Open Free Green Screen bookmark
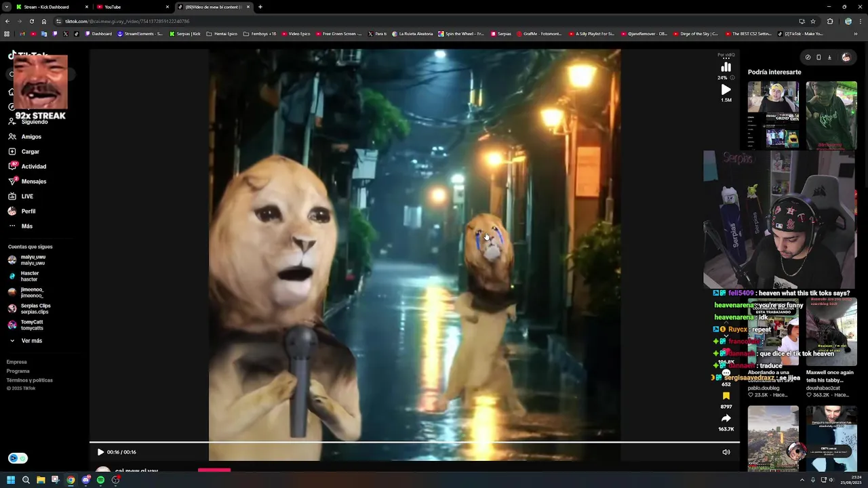868x488 pixels. (338, 34)
